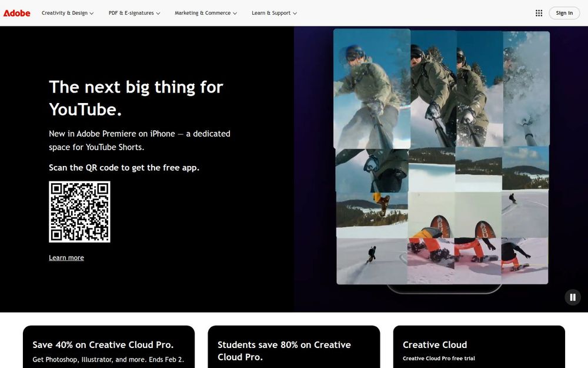Open the Creative Cloud free trial card
This screenshot has width=588, height=368.
point(479,347)
